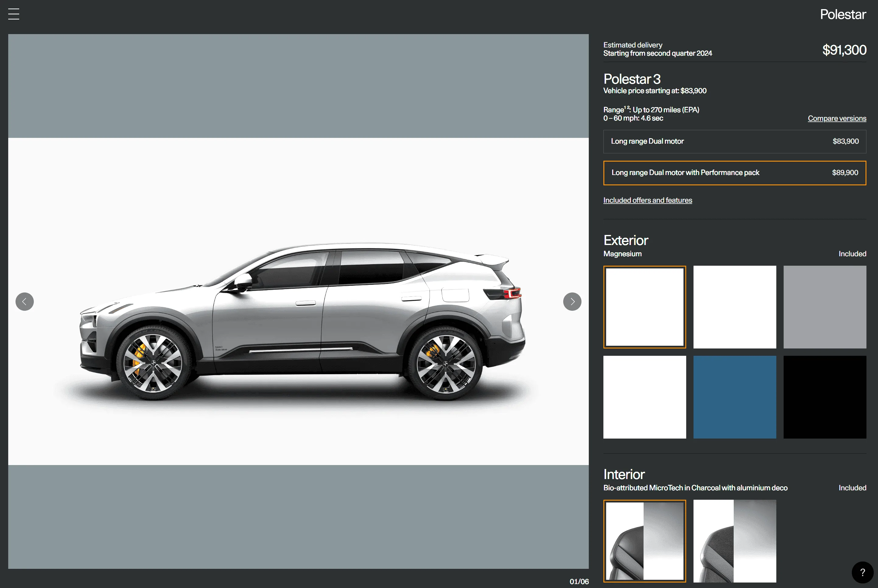
Task: Click the Polestar 3 heading
Action: pos(632,79)
